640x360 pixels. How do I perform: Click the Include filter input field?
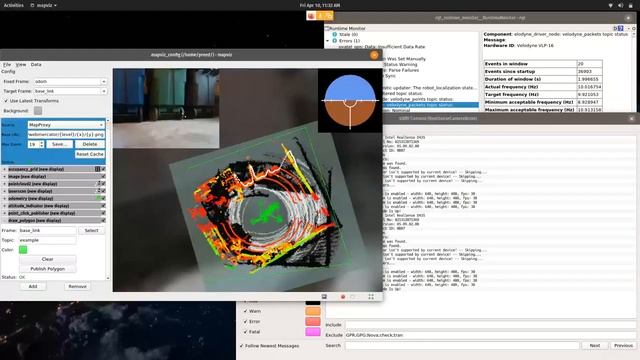491,325
